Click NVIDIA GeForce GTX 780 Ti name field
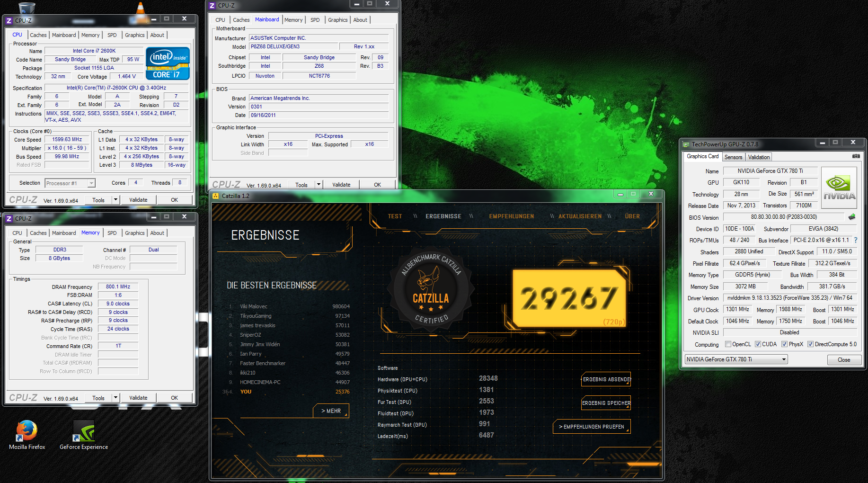This screenshot has height=483, width=868. click(x=770, y=171)
